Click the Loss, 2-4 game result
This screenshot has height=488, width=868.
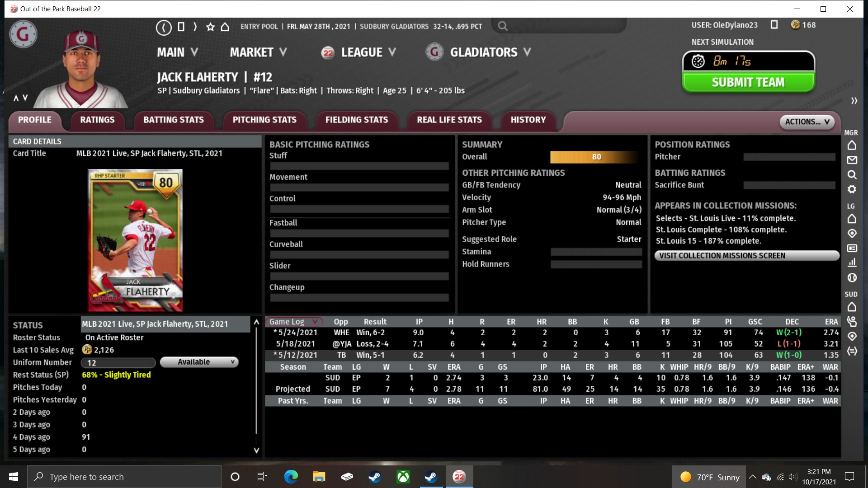pos(373,344)
